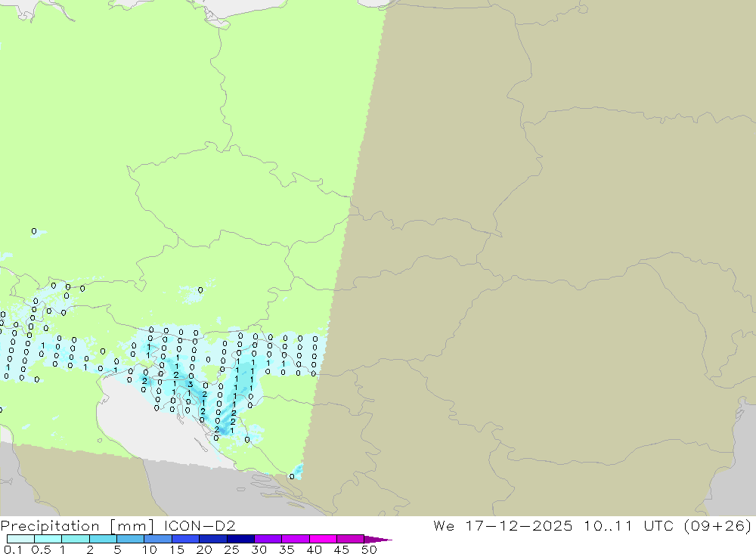Click the "Precipitation [mm]" title text
The width and height of the screenshot is (756, 554).
pyautogui.click(x=78, y=525)
